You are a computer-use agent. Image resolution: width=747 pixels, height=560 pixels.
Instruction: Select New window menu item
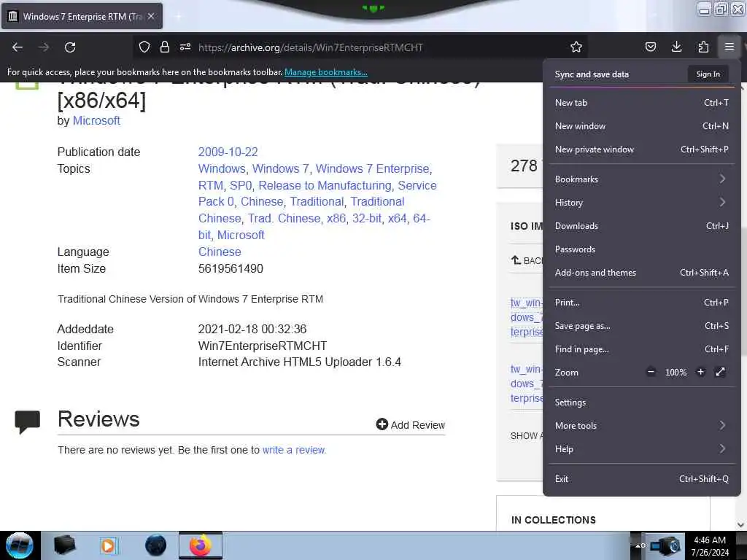pyautogui.click(x=642, y=125)
